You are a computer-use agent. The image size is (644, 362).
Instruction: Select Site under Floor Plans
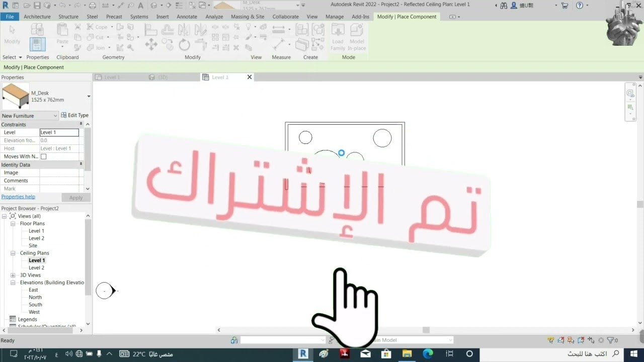[x=33, y=246]
